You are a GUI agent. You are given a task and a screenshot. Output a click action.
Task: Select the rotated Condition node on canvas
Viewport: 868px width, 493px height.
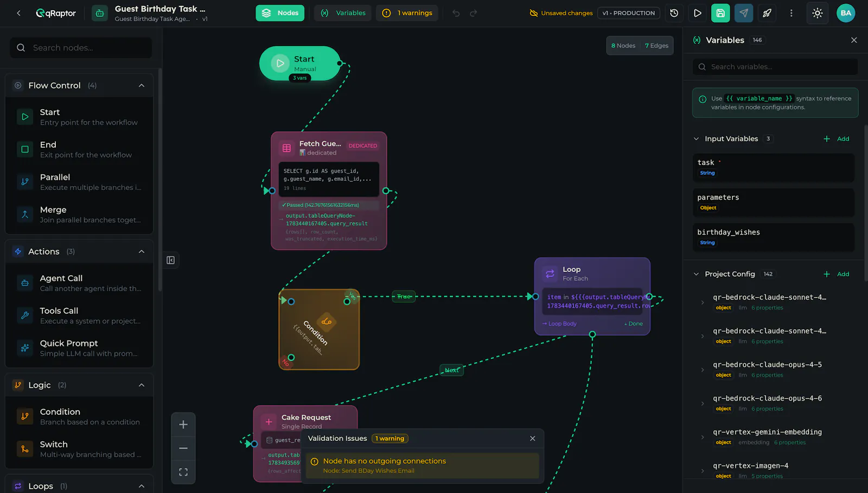point(319,330)
